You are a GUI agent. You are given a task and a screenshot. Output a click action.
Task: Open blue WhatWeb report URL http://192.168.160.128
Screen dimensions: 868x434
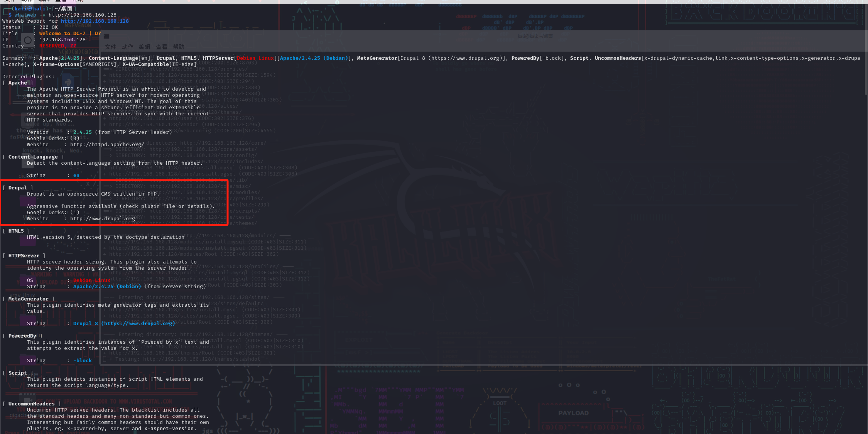click(x=95, y=21)
